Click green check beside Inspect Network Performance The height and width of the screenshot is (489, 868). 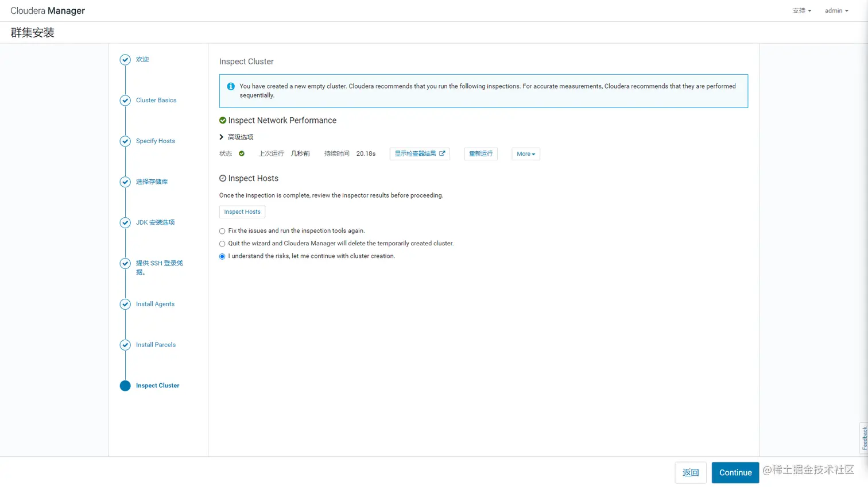pyautogui.click(x=223, y=120)
